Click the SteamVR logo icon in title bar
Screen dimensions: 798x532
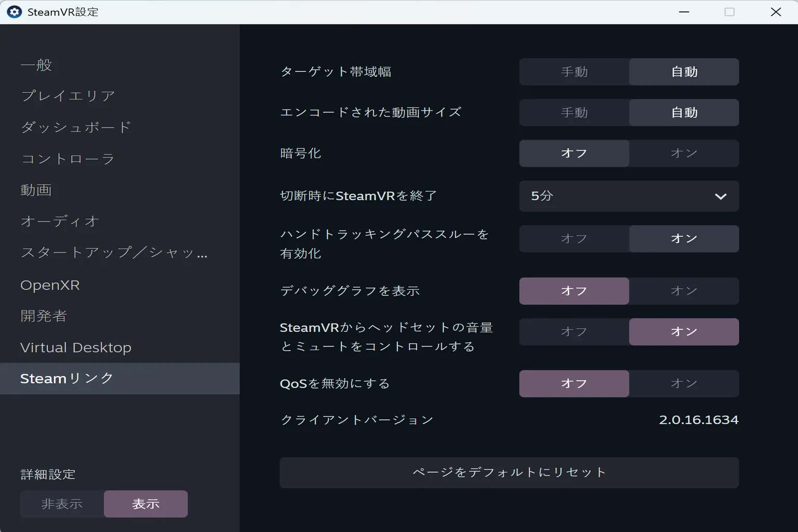point(14,12)
